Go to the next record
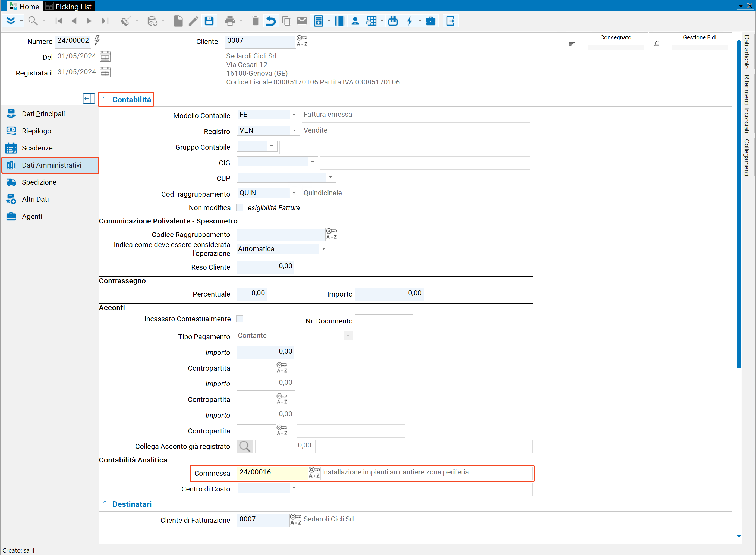 (x=89, y=21)
